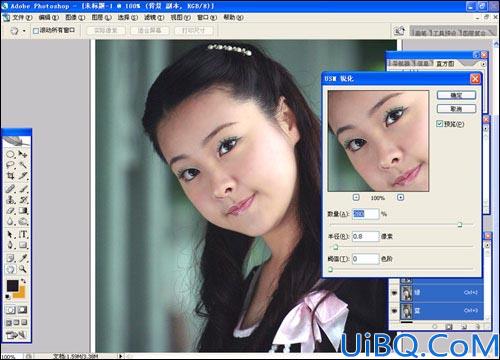Switch to the 直方图 tab
Image resolution: width=500 pixels, height=360 pixels.
pos(445,63)
